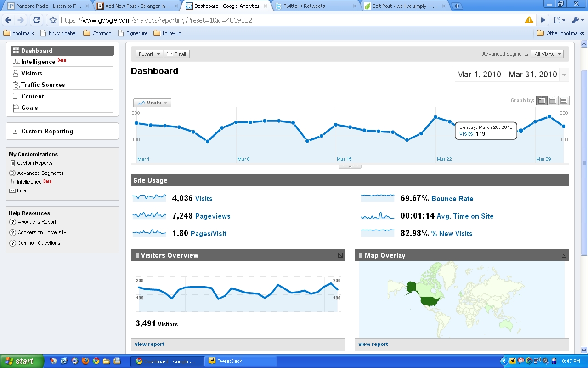Click the Email report button
588x368 pixels.
point(176,54)
